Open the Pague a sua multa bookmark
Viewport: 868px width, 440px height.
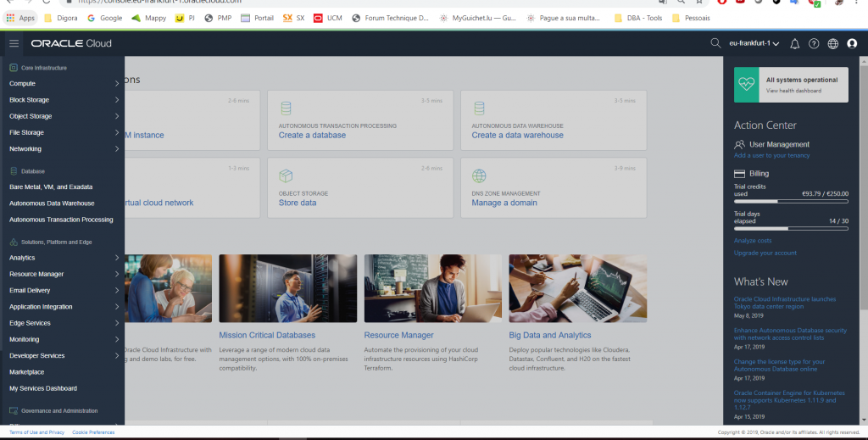[564, 18]
